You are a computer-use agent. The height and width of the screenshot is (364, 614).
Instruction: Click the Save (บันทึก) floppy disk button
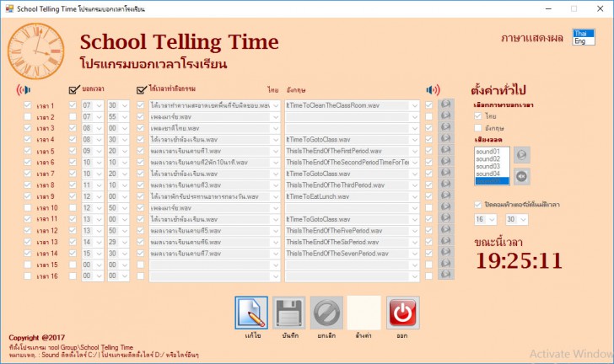click(289, 313)
